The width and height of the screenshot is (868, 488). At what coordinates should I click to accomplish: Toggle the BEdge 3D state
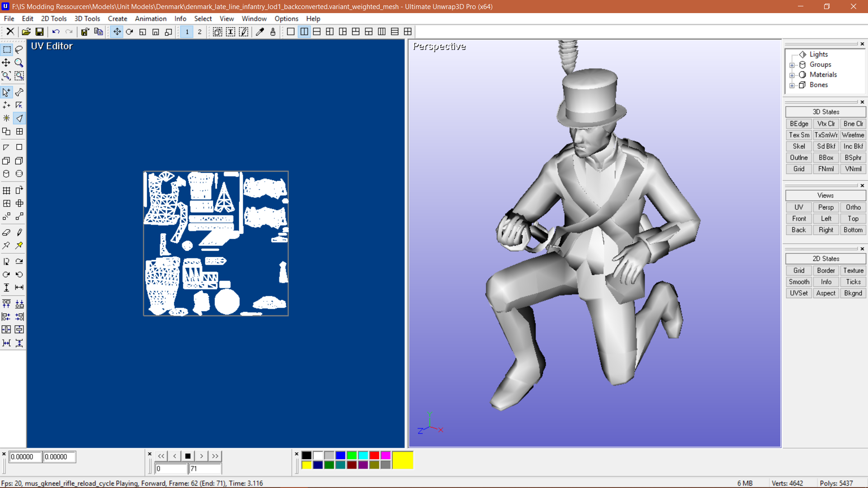[799, 124]
